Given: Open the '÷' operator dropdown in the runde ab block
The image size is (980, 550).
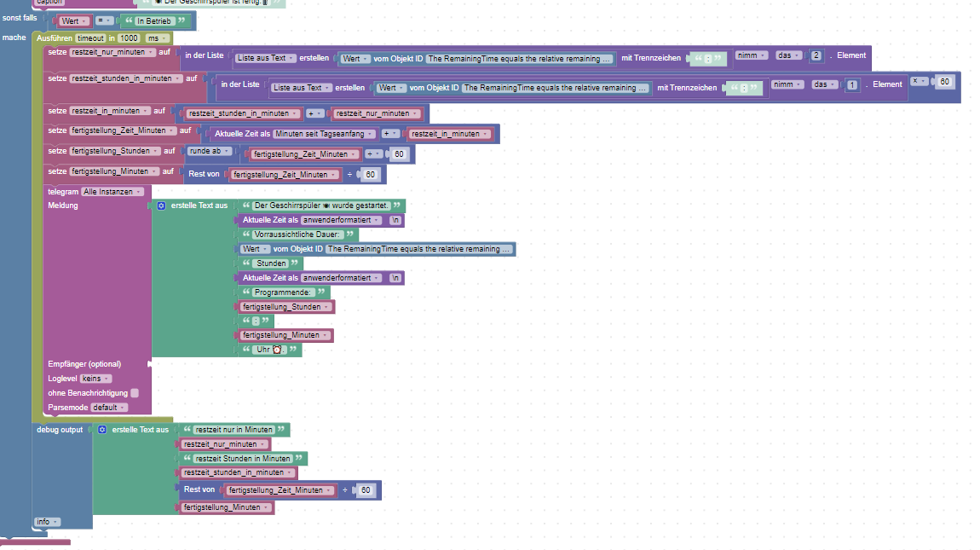Looking at the screenshot, I should click(x=373, y=154).
